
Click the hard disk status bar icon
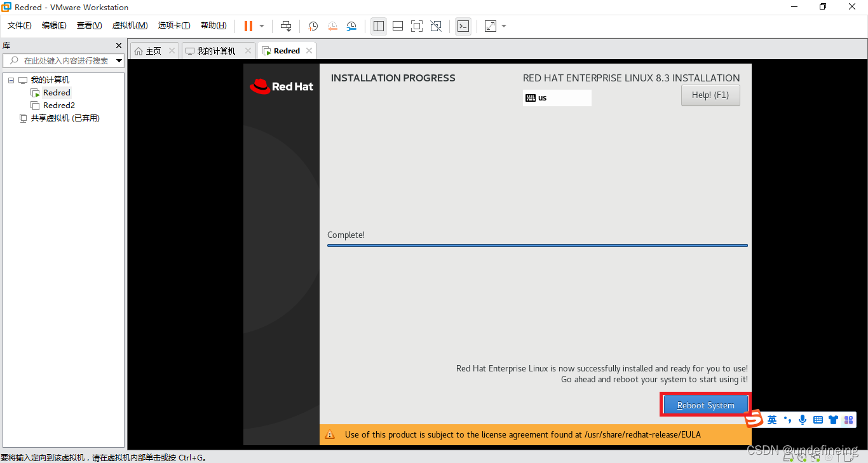pyautogui.click(x=788, y=456)
